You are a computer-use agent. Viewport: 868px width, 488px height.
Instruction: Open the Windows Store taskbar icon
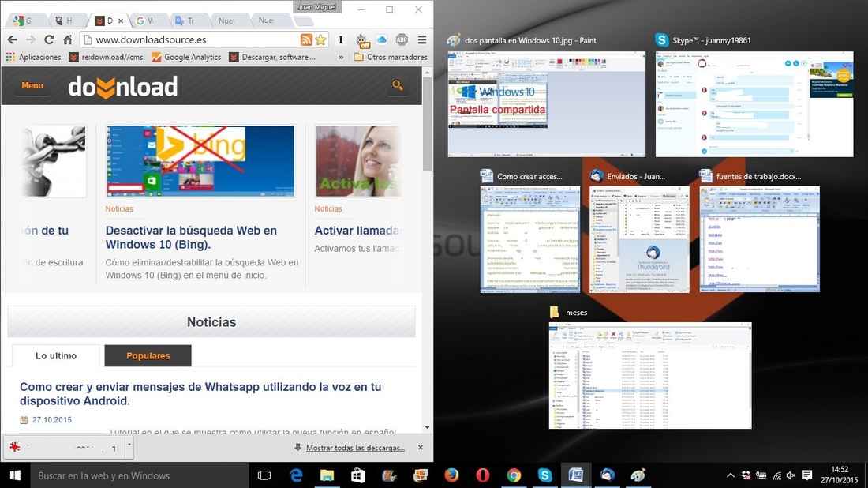point(358,475)
